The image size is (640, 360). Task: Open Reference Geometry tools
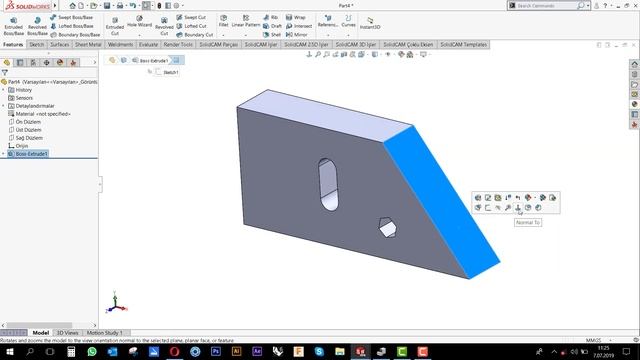pyautogui.click(x=328, y=21)
